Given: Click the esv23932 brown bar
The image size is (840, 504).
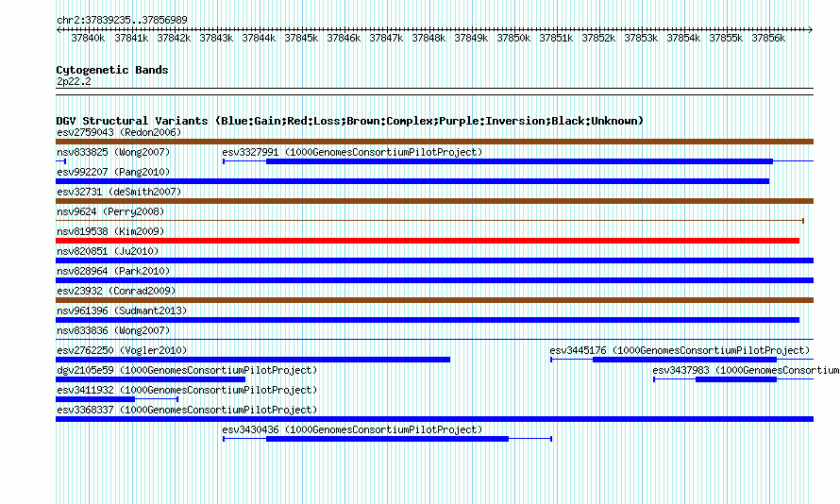Looking at the screenshot, I should pyautogui.click(x=434, y=300).
